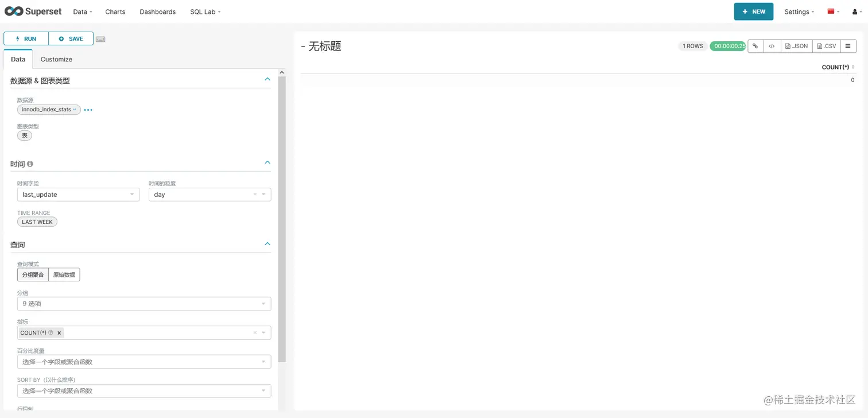Click the Superset logo in the navbar
Screen dimensions: 868x418
(33, 11)
